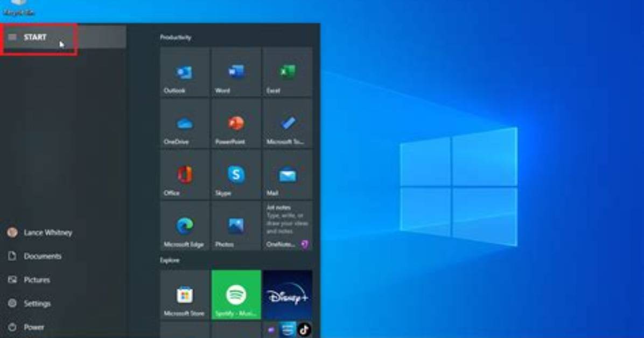Click the START hamburger menu icon
Viewport: 644px width, 338px height.
[12, 37]
